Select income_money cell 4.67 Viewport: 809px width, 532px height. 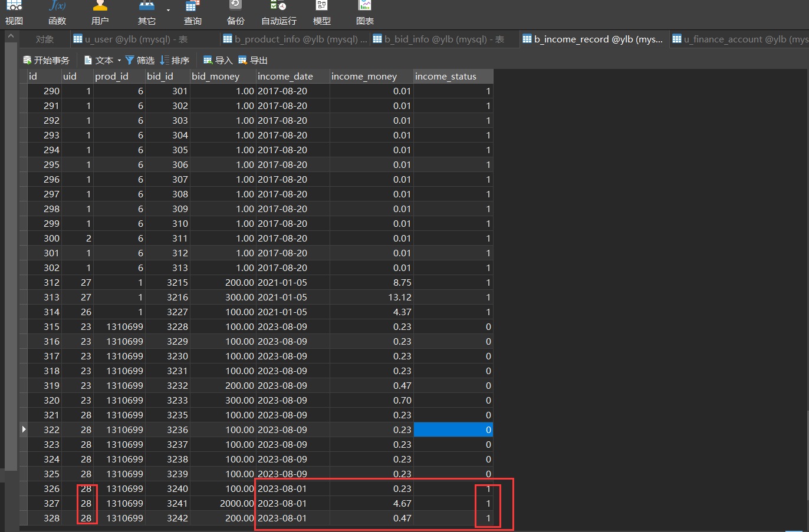pos(371,503)
